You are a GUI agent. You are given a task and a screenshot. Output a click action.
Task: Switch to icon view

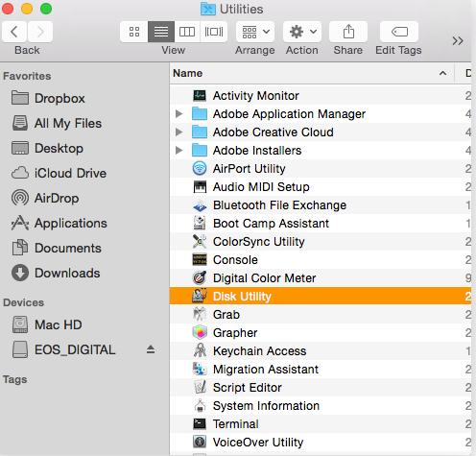pos(134,32)
